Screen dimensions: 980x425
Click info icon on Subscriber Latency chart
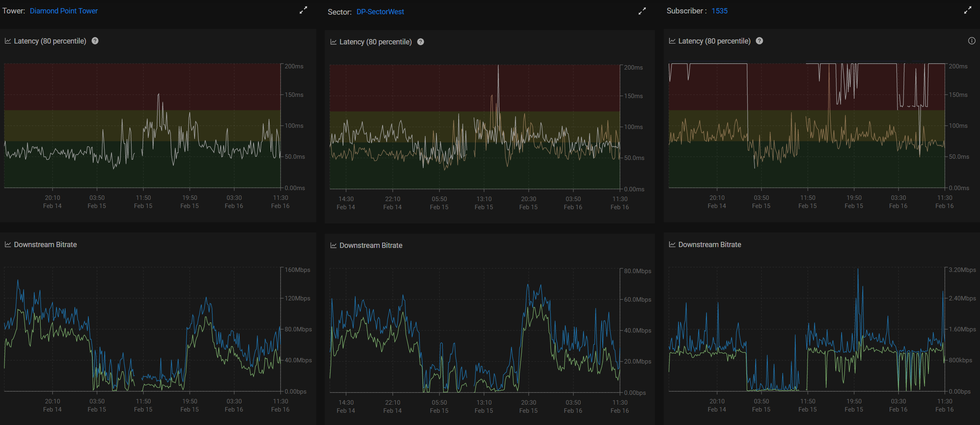[x=971, y=41]
